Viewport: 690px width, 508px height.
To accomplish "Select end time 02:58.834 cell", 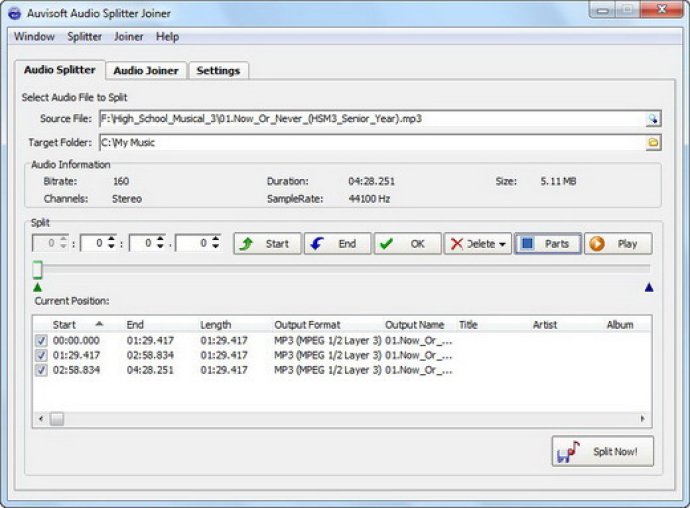I will [150, 355].
